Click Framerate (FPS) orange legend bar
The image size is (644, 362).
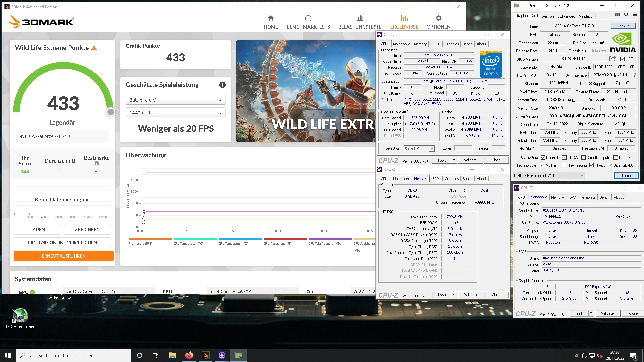click(x=151, y=239)
